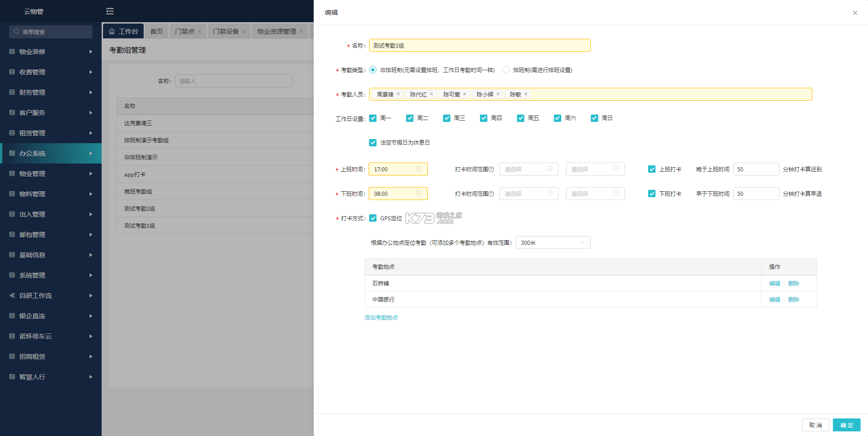Expand 财务管理 sidebar menu
Viewport: 868px width, 436px height.
click(x=51, y=92)
